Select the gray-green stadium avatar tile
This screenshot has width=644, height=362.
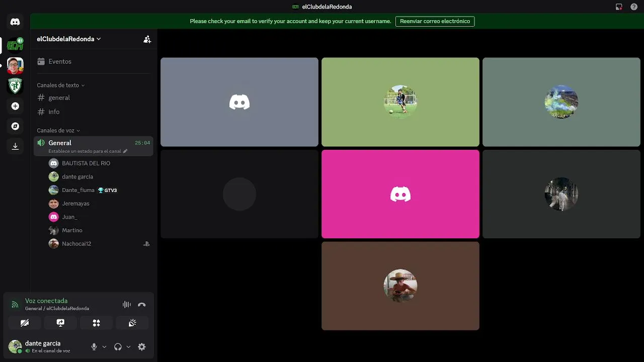coord(561,102)
